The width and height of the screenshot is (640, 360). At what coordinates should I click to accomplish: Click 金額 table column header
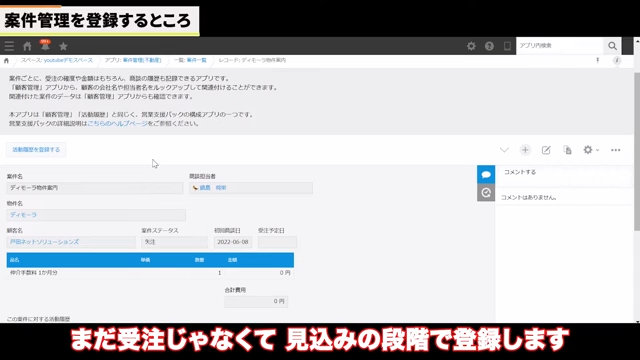click(x=232, y=260)
